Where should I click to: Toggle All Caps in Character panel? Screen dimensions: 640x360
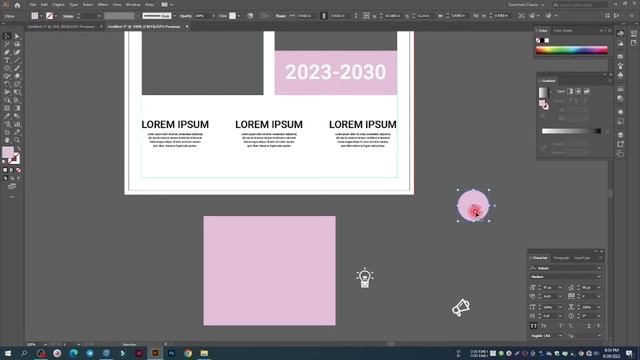533,326
